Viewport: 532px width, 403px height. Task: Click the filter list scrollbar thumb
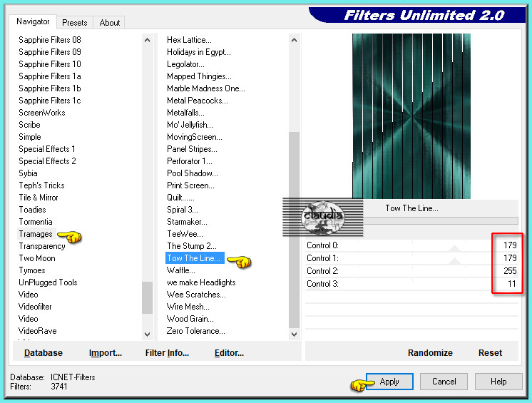point(294,230)
